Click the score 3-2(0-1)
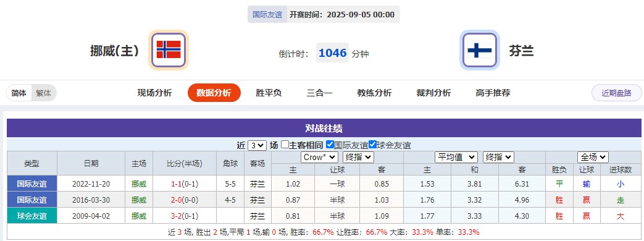 [x=185, y=216]
